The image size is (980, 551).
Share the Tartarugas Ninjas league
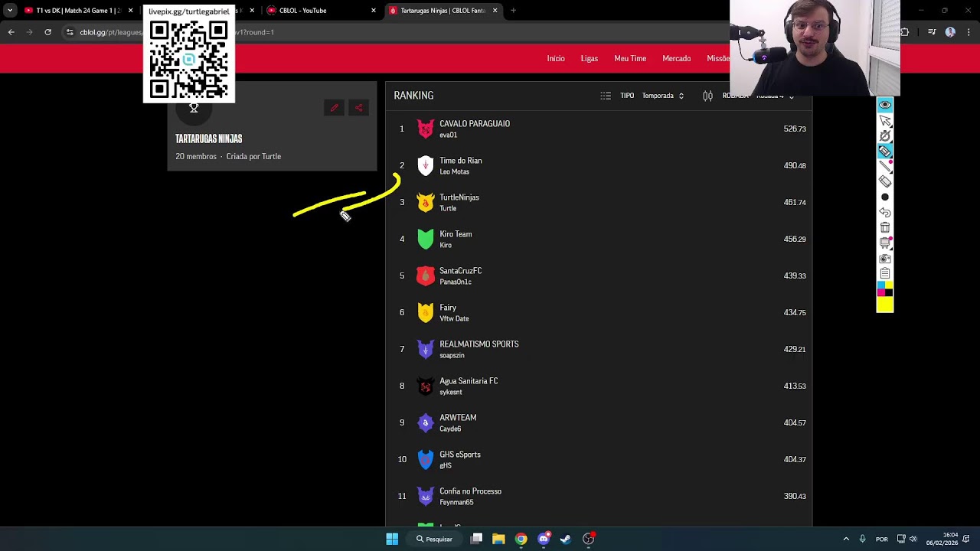pyautogui.click(x=358, y=108)
